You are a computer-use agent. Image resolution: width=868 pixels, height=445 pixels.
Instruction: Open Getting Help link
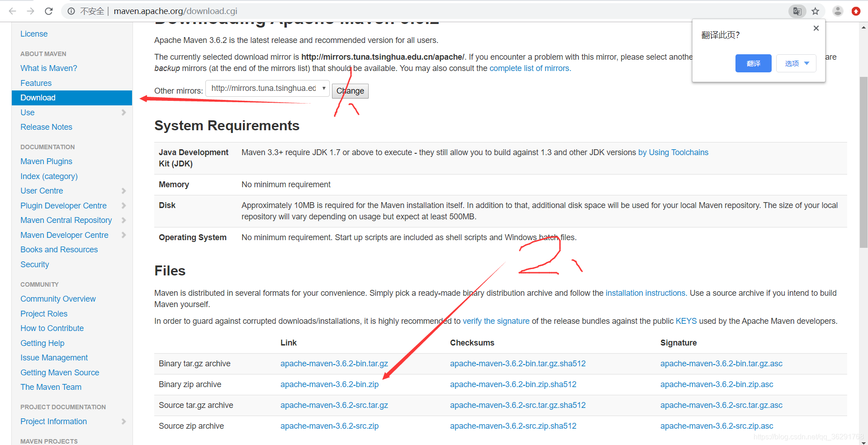point(43,343)
